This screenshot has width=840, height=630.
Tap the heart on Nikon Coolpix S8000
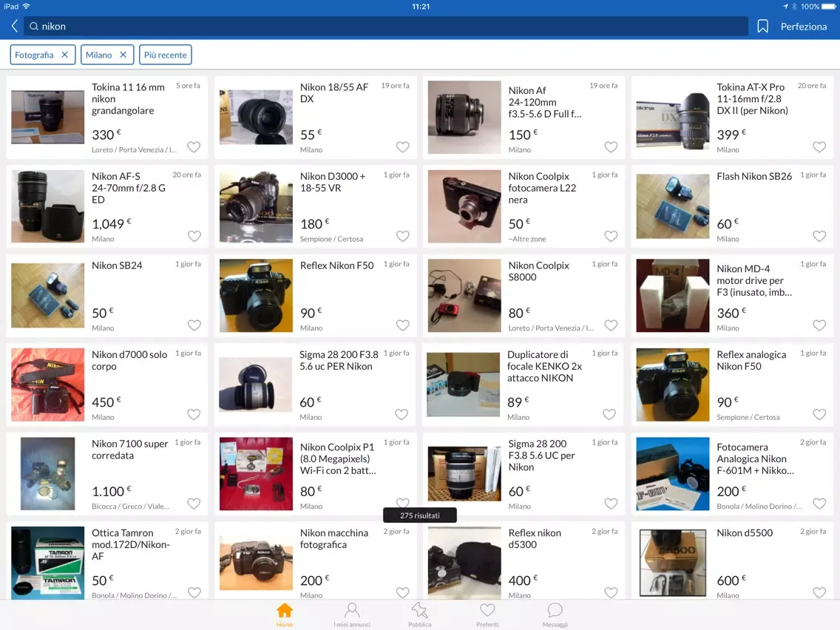click(611, 325)
